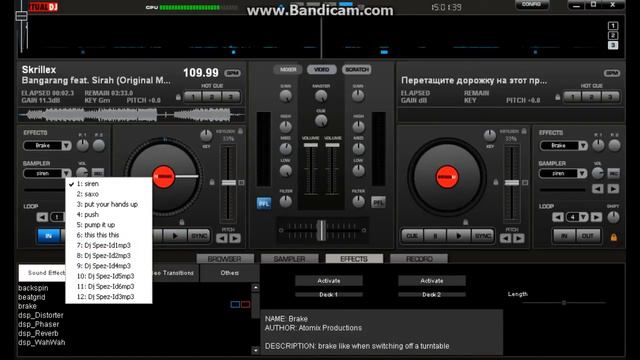640x360 pixels.
Task: Play the right deck track
Action: (x=458, y=236)
